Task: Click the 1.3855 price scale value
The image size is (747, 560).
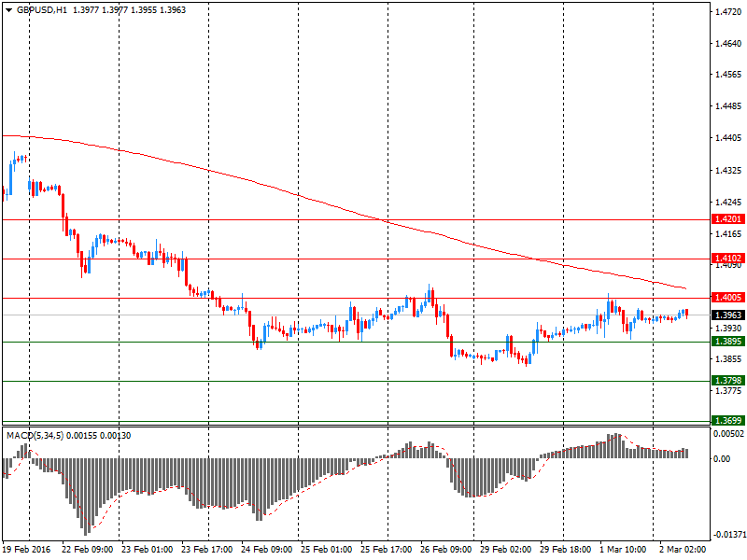Action: [728, 359]
